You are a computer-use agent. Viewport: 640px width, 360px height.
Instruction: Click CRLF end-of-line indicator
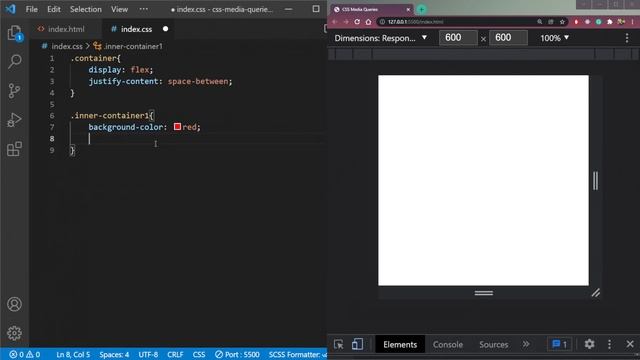175,354
